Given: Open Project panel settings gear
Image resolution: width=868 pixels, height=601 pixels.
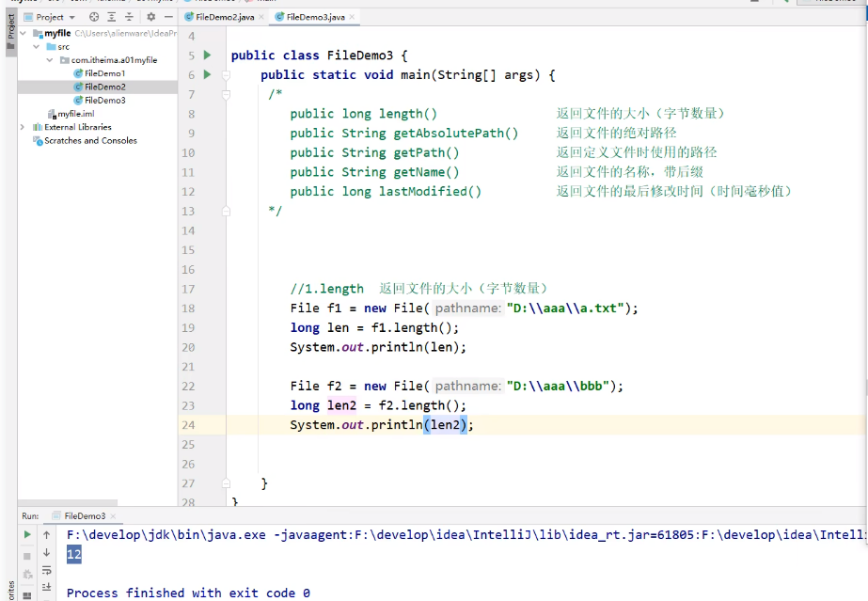Looking at the screenshot, I should click(149, 17).
